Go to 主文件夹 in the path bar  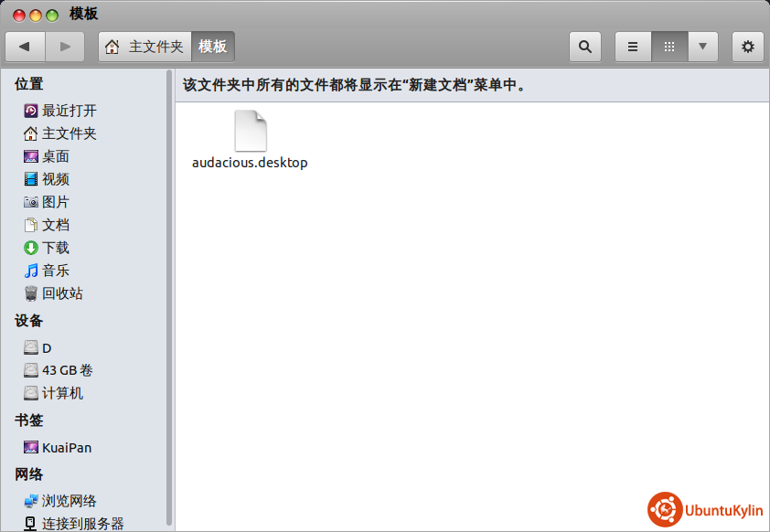click(146, 47)
